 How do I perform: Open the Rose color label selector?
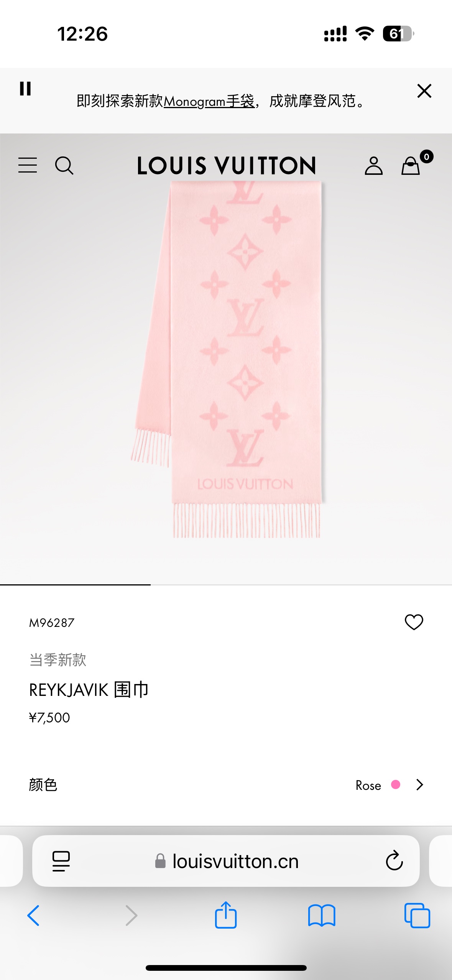coord(368,785)
